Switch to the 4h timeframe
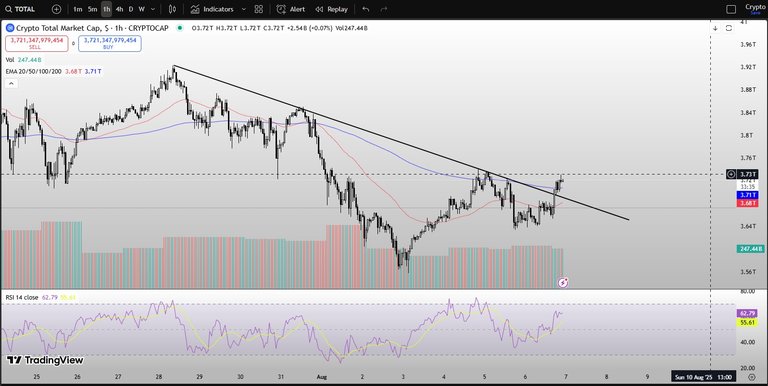Screen dimensions: 768x386 119,9
